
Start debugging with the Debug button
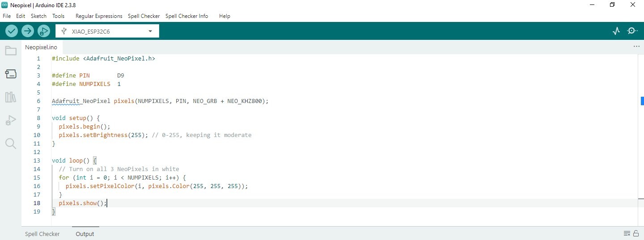click(x=43, y=31)
